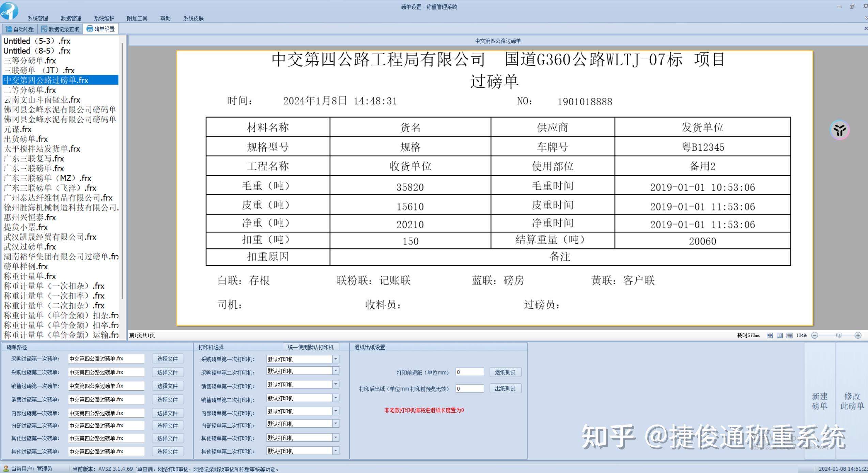Open the 数据管理 menu

pyautogui.click(x=71, y=18)
